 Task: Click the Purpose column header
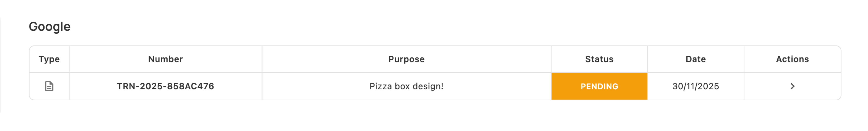tap(406, 59)
